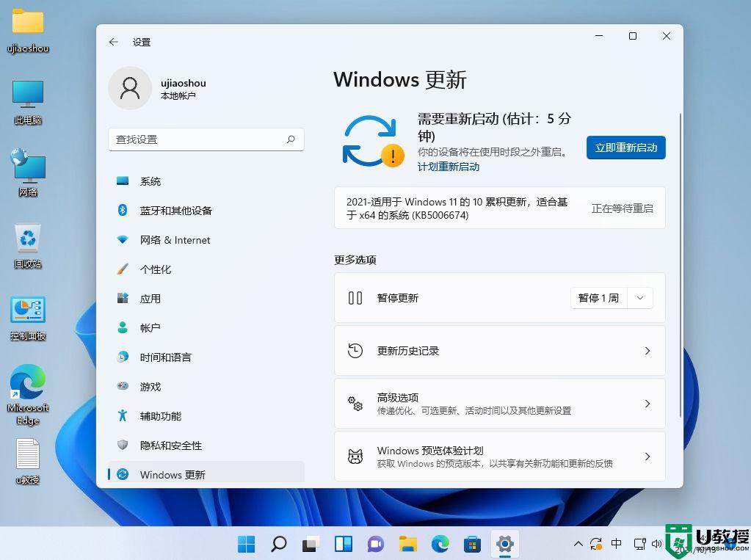Open 网络 & Internet settings
Image resolution: width=751 pixels, height=560 pixels.
click(x=206, y=240)
